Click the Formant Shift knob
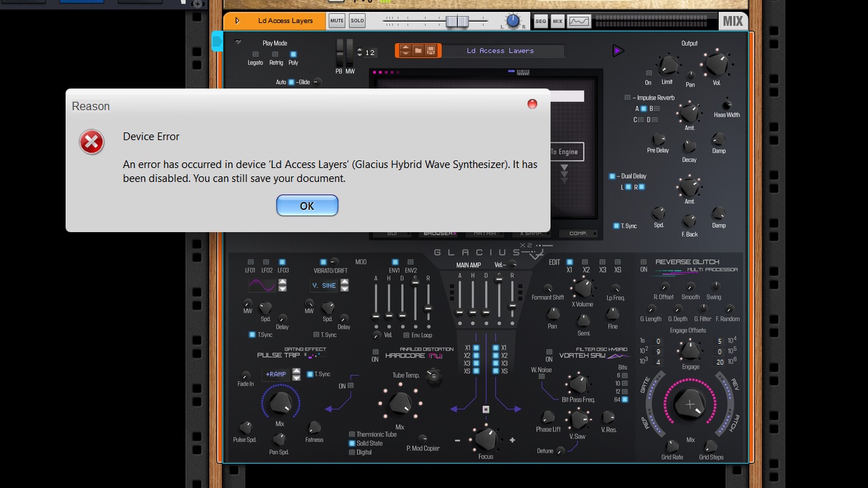The height and width of the screenshot is (488, 868). click(548, 288)
